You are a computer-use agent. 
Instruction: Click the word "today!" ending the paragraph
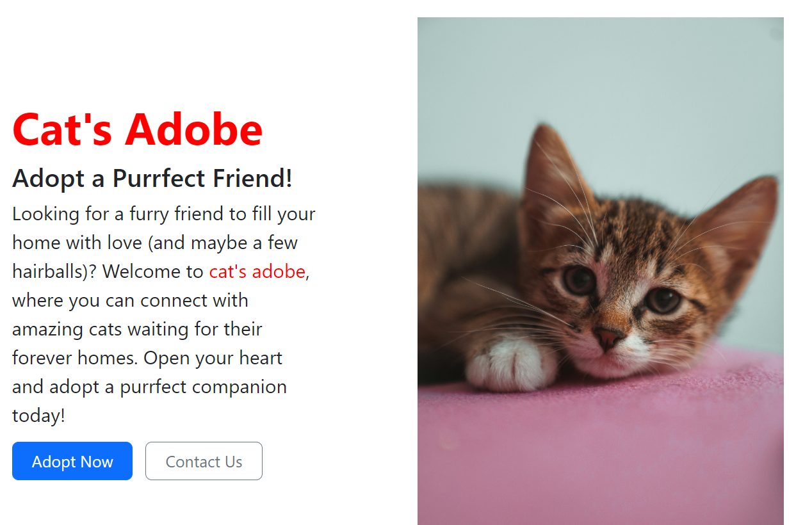[38, 416]
